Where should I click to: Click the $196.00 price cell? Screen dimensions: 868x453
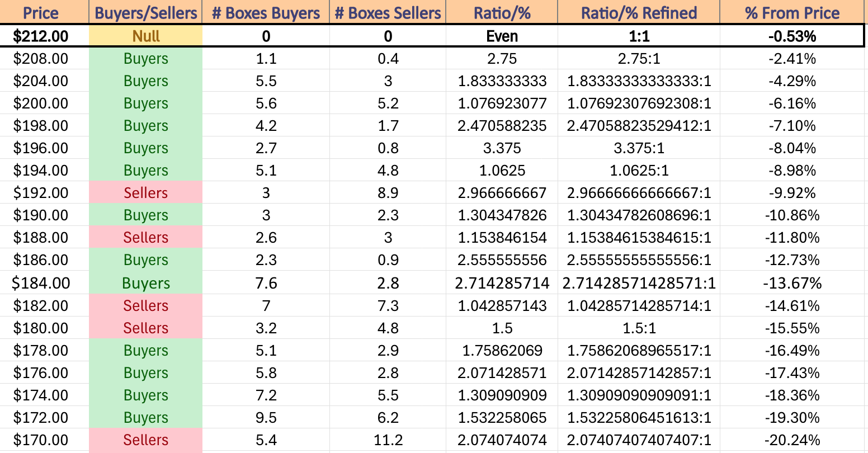[x=45, y=148]
